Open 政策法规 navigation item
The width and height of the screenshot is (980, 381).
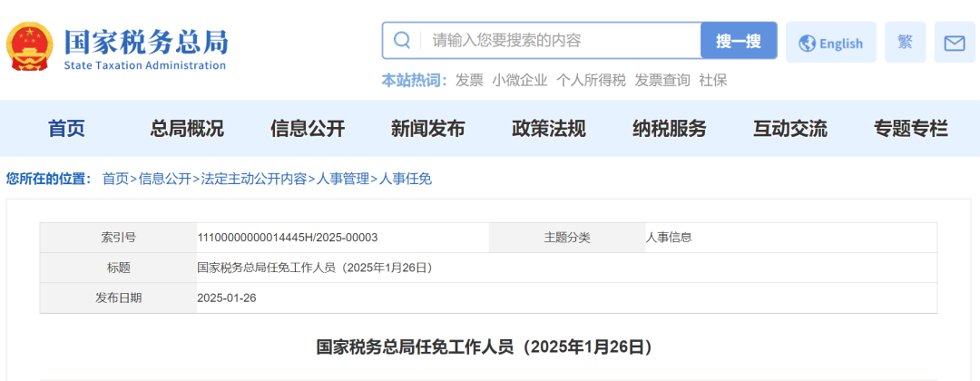548,129
